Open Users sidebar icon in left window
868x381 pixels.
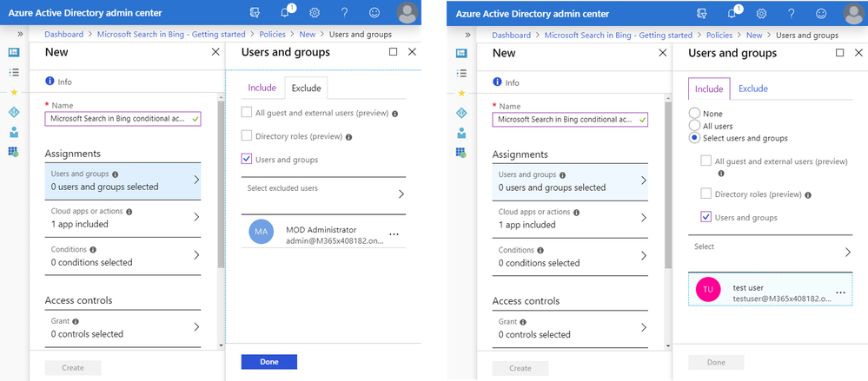[x=14, y=132]
